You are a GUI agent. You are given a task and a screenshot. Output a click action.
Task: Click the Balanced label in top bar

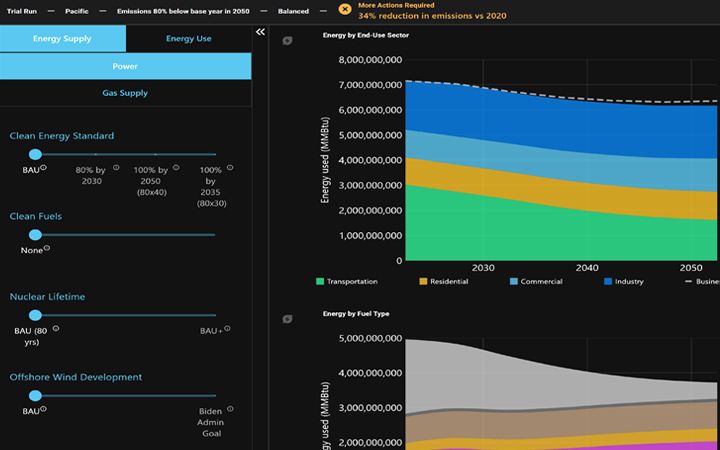(x=293, y=10)
